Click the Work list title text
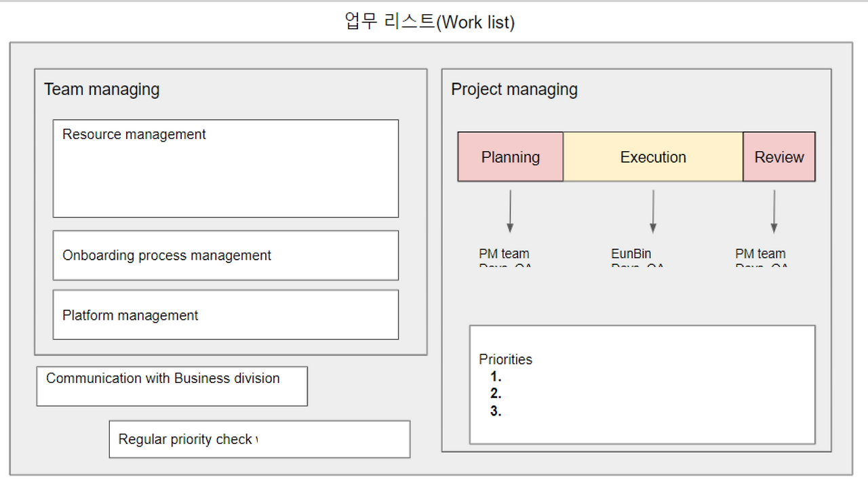The width and height of the screenshot is (868, 488). pos(430,22)
